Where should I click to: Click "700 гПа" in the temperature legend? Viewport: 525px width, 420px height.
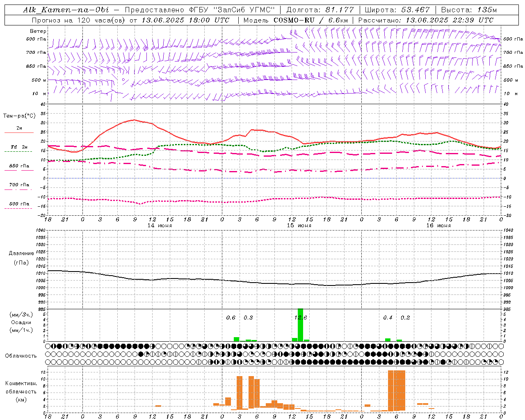[19, 185]
